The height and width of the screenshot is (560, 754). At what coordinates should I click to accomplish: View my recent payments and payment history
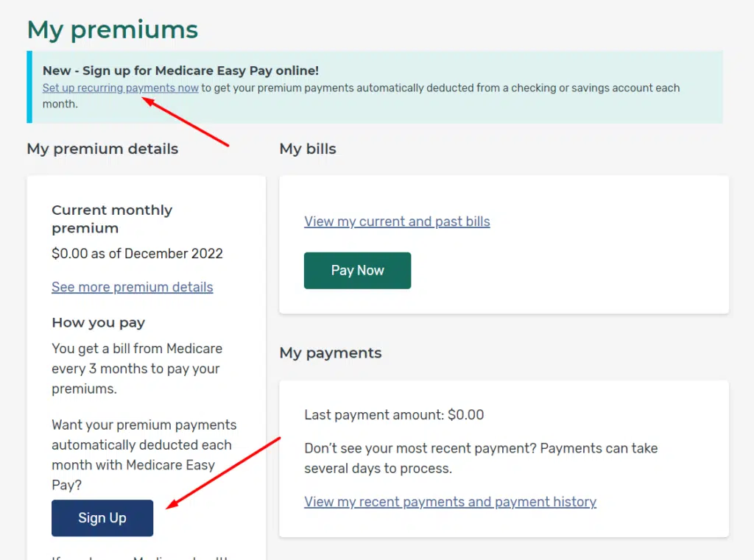[450, 502]
